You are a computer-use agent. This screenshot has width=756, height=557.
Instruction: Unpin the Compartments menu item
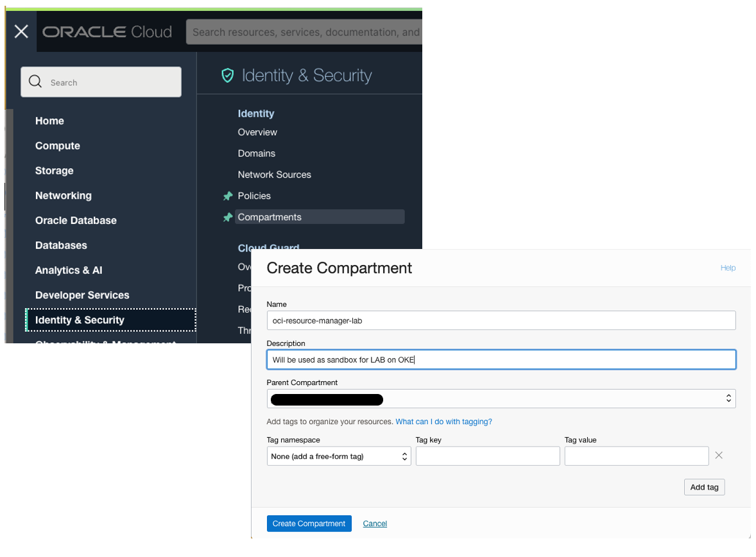(228, 217)
